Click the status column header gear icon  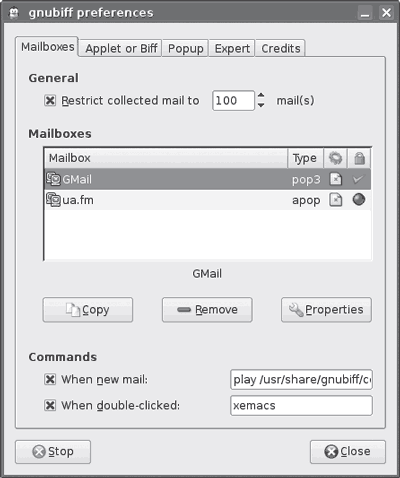[x=335, y=158]
